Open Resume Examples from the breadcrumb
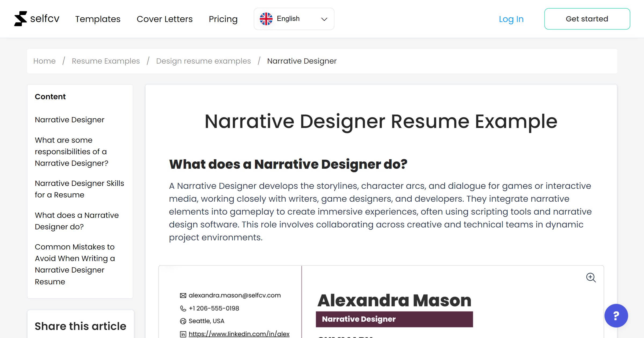Image resolution: width=644 pixels, height=338 pixels. tap(105, 61)
